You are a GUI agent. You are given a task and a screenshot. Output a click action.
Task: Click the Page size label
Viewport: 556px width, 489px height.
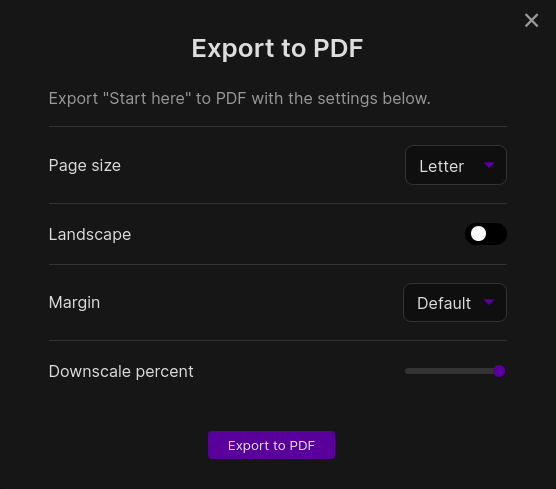[x=85, y=166]
